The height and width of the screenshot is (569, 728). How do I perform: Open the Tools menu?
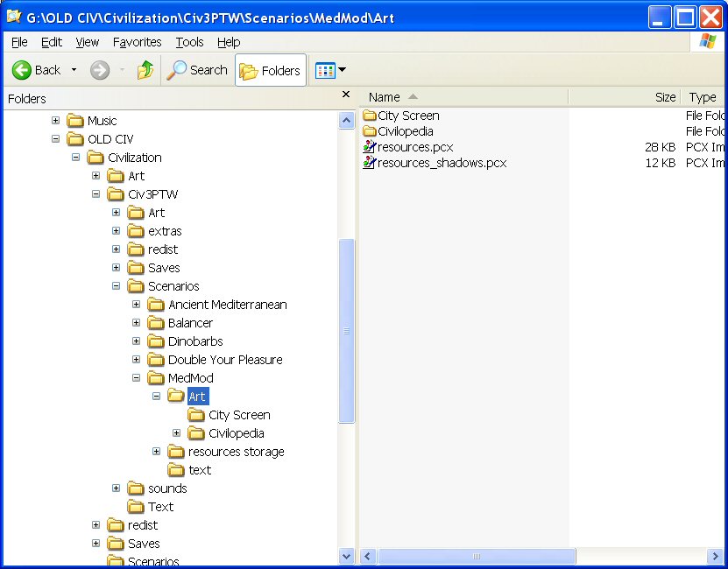click(189, 42)
